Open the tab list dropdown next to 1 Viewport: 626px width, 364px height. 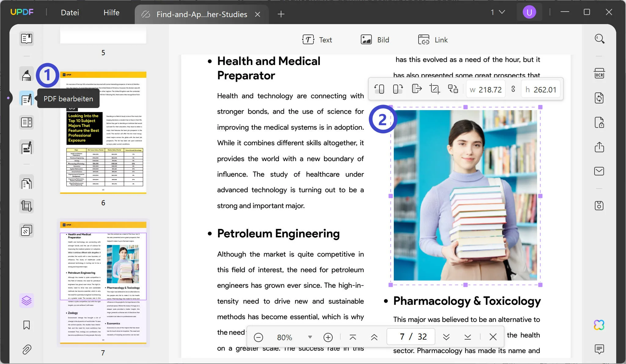pyautogui.click(x=501, y=12)
